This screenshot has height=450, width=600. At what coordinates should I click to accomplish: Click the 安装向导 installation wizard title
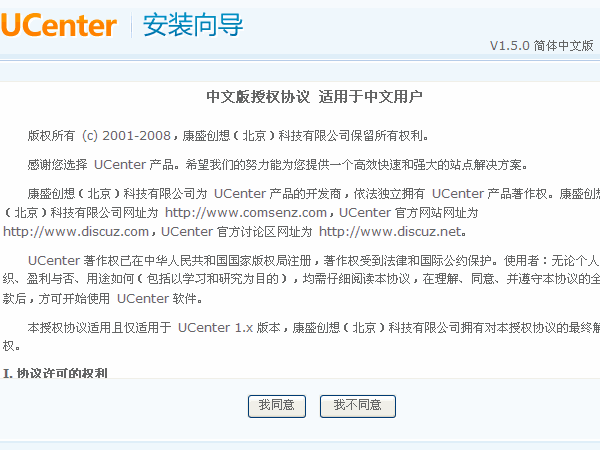[x=192, y=25]
